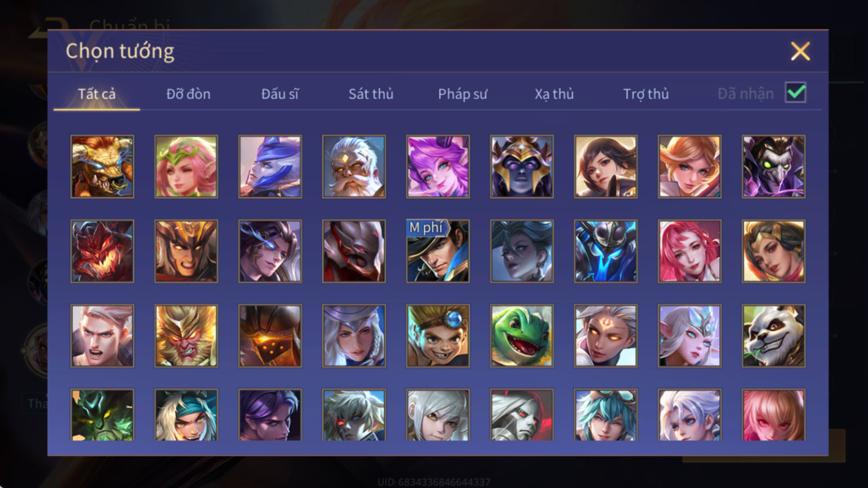Image resolution: width=868 pixels, height=488 pixels.
Task: Close the "Chọn tướng" dialog
Action: pyautogui.click(x=800, y=51)
